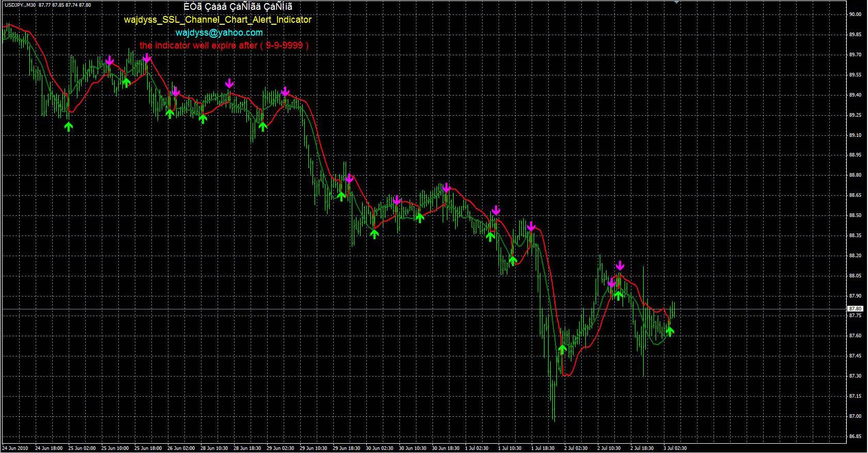
Task: Click the 29 Jun 18:30 time label
Action: (347, 448)
